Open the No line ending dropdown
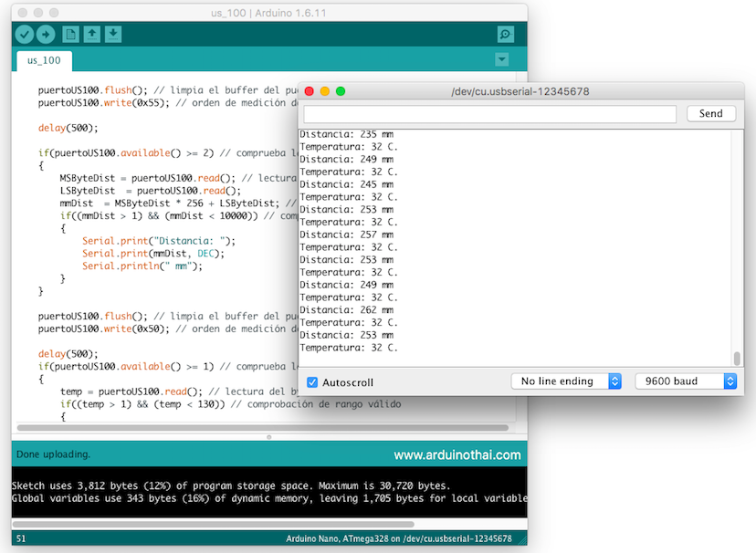 pos(566,381)
